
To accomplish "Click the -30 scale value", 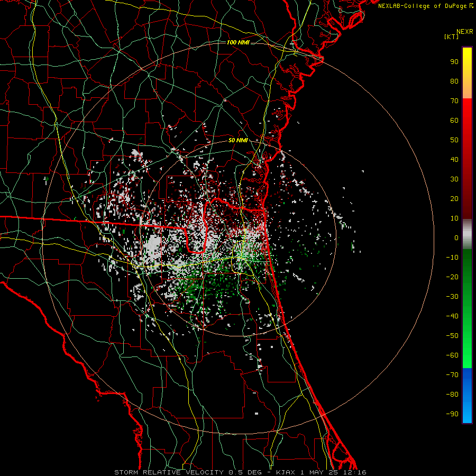I will 452,297.
